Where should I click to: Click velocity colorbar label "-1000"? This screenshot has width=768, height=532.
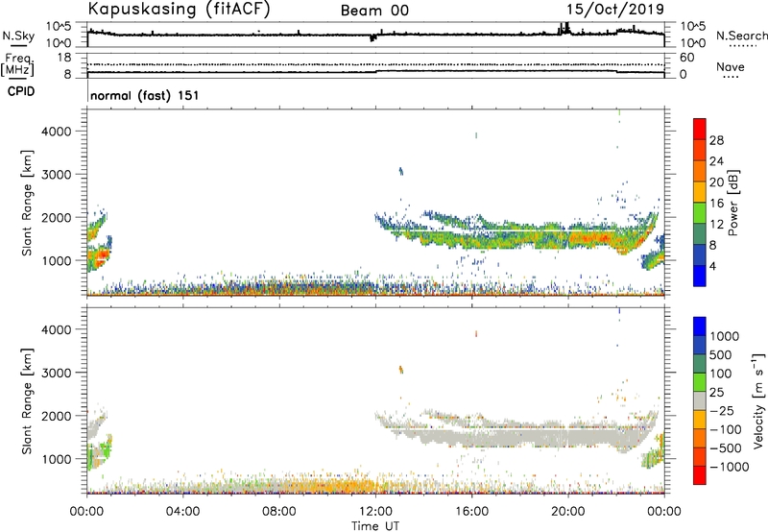(x=730, y=467)
